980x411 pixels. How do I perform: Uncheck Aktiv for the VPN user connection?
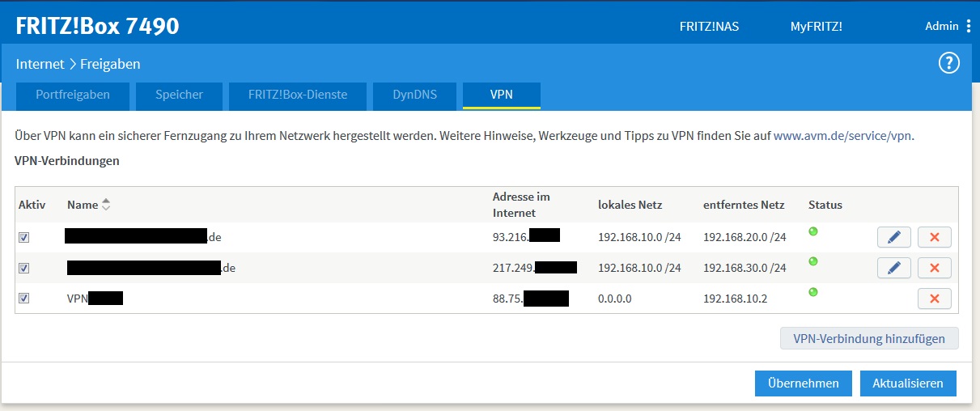click(24, 299)
